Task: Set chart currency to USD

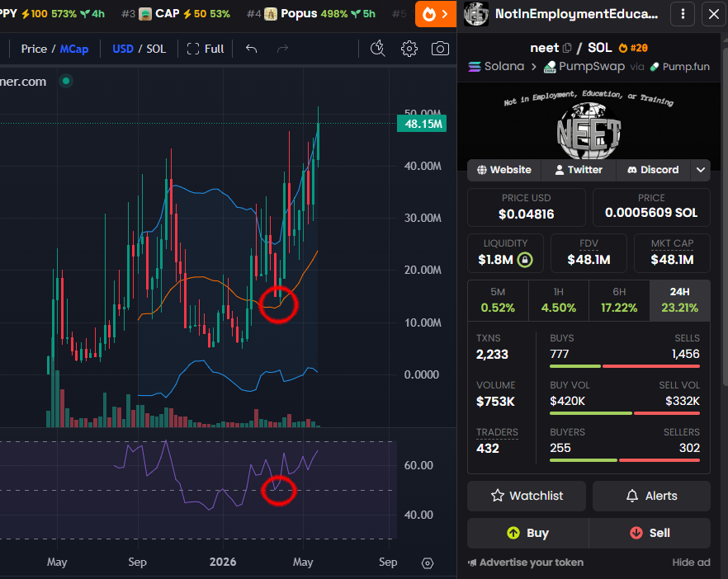Action: tap(123, 49)
